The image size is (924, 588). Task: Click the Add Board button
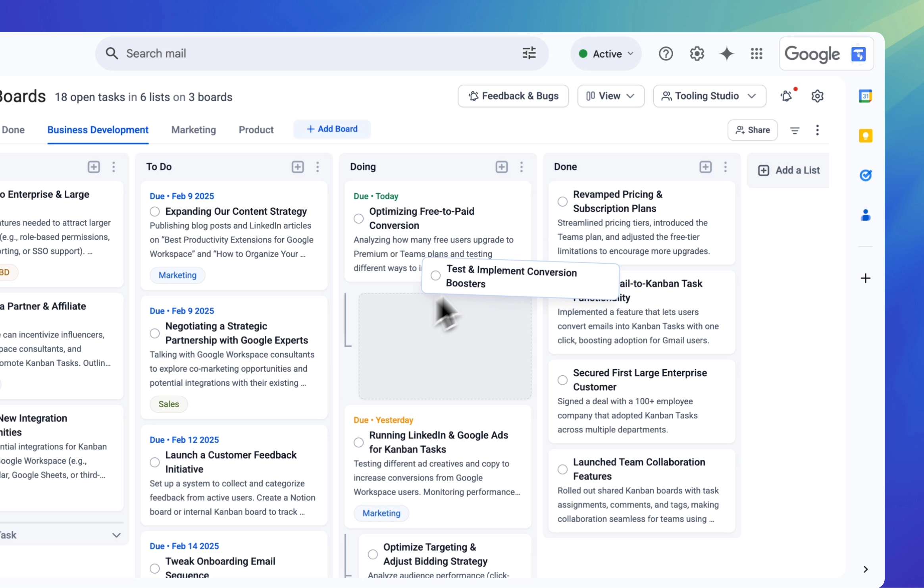tap(332, 129)
